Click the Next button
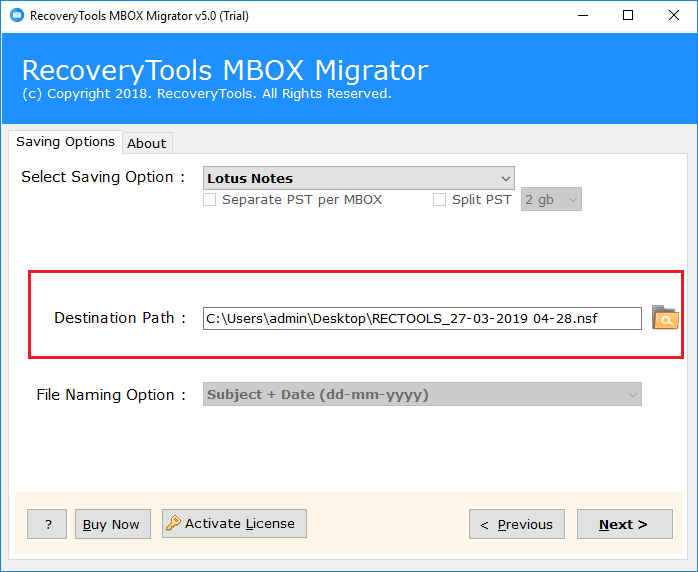The width and height of the screenshot is (698, 572). 625,524
